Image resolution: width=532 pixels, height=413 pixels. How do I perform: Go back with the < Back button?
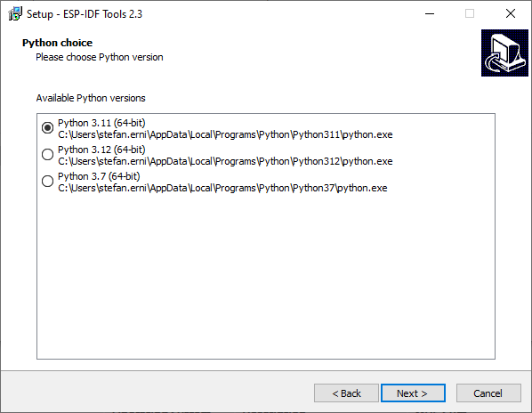pos(346,393)
